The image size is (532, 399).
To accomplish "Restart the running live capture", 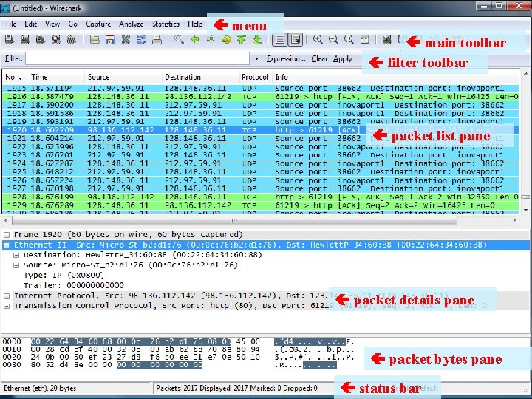I will pyautogui.click(x=72, y=40).
